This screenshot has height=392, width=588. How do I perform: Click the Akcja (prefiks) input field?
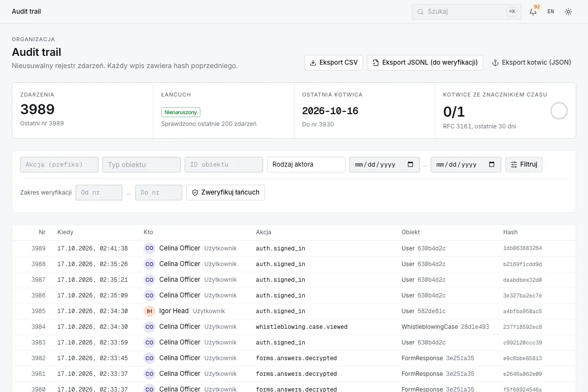(59, 165)
